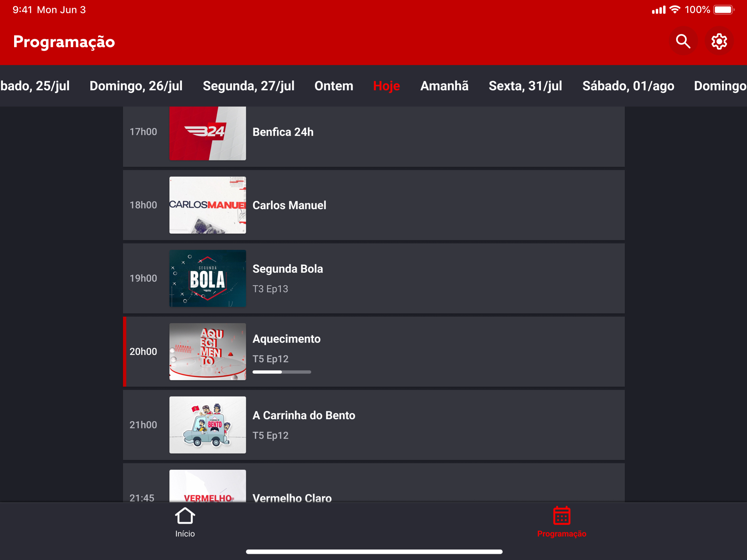Click T5 Ep12 under A Carrinha do Bento
The image size is (747, 560).
click(x=270, y=435)
